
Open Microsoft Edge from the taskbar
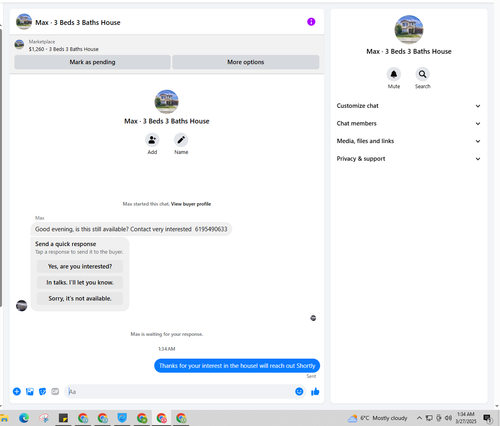tap(24, 418)
